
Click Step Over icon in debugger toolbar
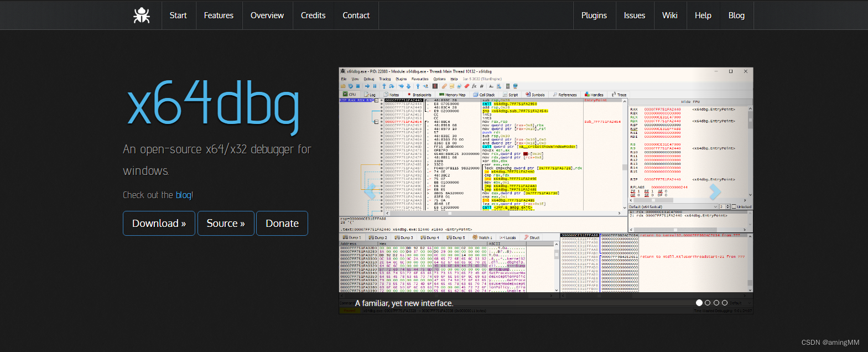pos(392,86)
